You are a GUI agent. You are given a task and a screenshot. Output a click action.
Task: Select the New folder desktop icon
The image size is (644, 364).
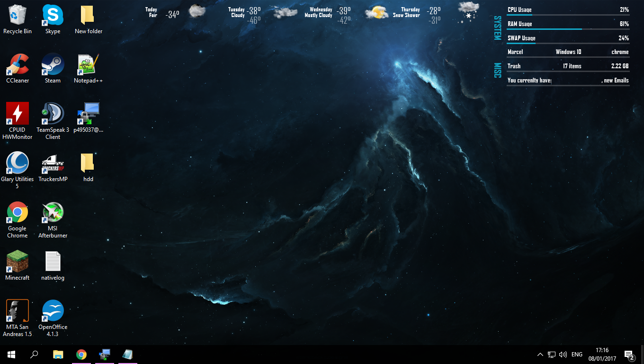88,19
